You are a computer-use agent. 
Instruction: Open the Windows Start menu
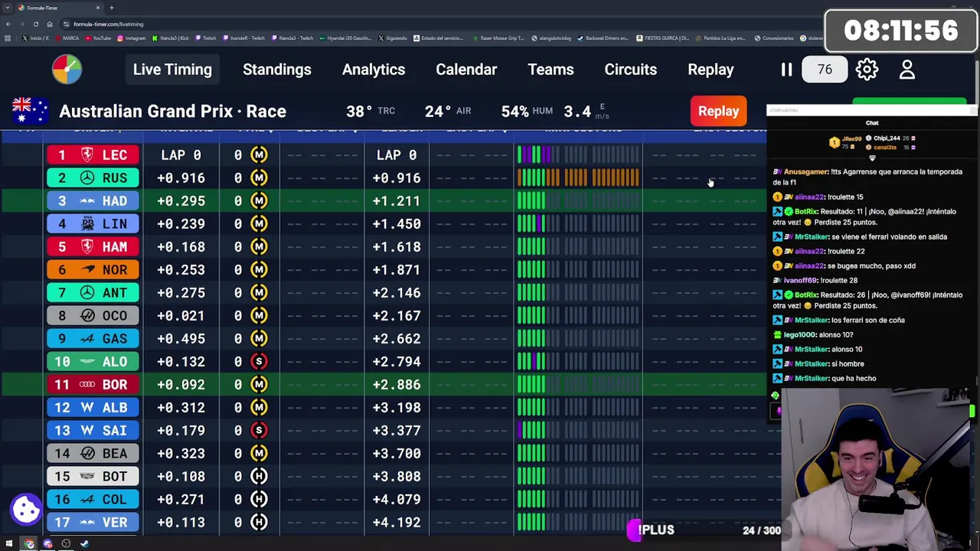pyautogui.click(x=9, y=544)
